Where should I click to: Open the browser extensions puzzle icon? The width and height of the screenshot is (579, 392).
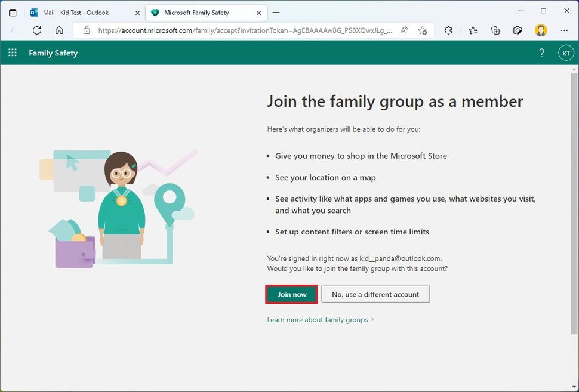448,30
